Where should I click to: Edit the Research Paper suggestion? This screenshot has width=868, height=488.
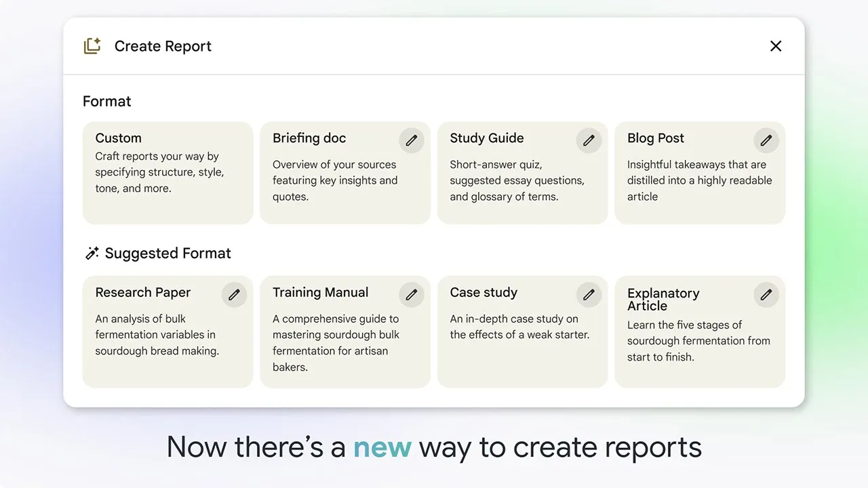(x=234, y=295)
